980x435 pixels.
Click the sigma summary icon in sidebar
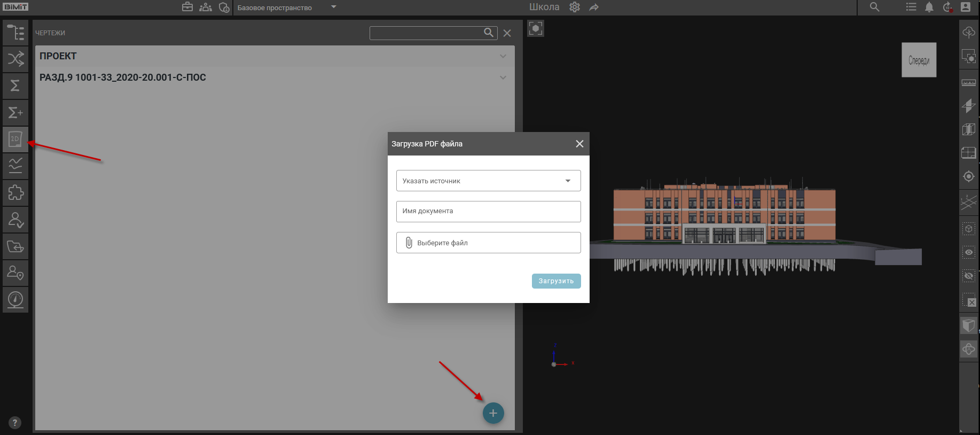15,86
